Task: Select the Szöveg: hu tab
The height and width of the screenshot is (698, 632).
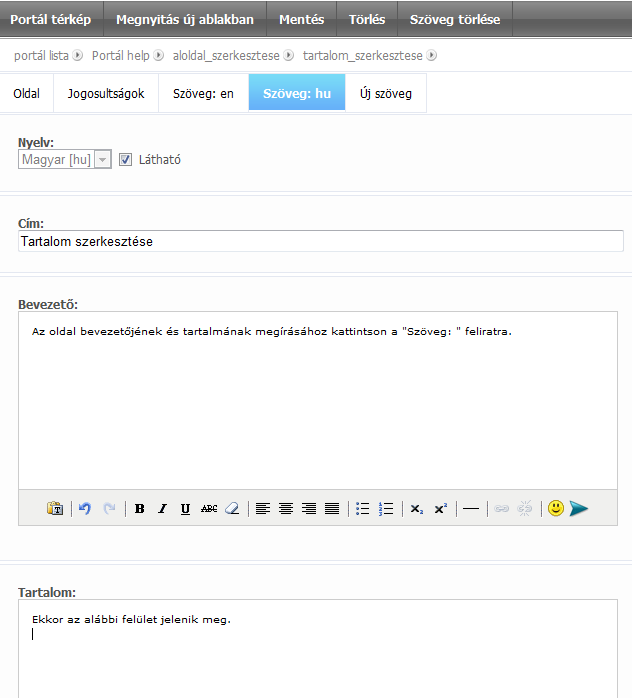Action: pyautogui.click(x=297, y=92)
